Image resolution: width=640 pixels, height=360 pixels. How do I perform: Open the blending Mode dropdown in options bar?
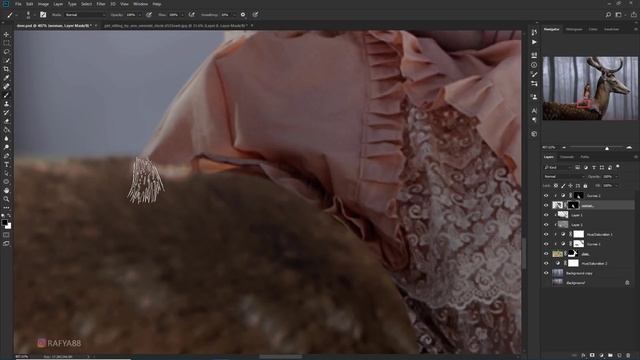pyautogui.click(x=85, y=15)
